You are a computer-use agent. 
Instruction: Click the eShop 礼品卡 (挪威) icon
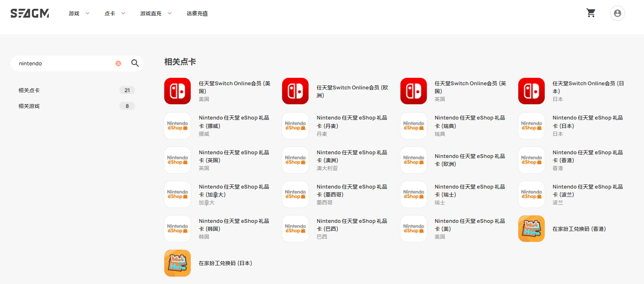177,126
